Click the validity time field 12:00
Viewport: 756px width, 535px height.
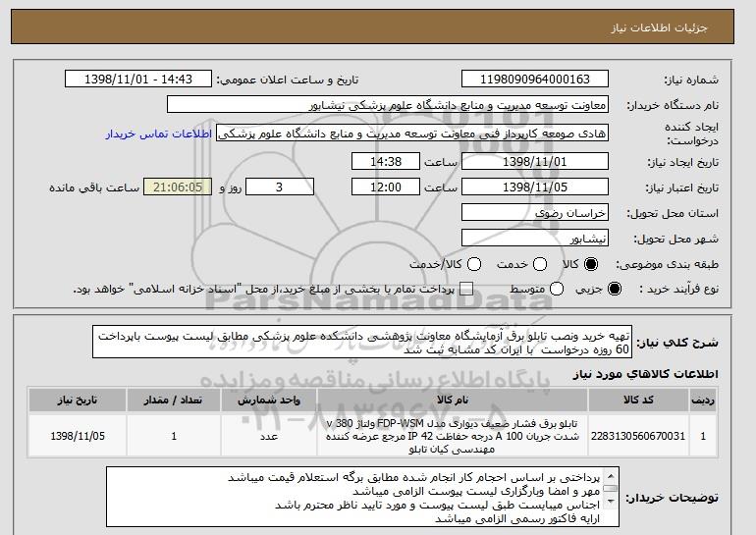[386, 187]
